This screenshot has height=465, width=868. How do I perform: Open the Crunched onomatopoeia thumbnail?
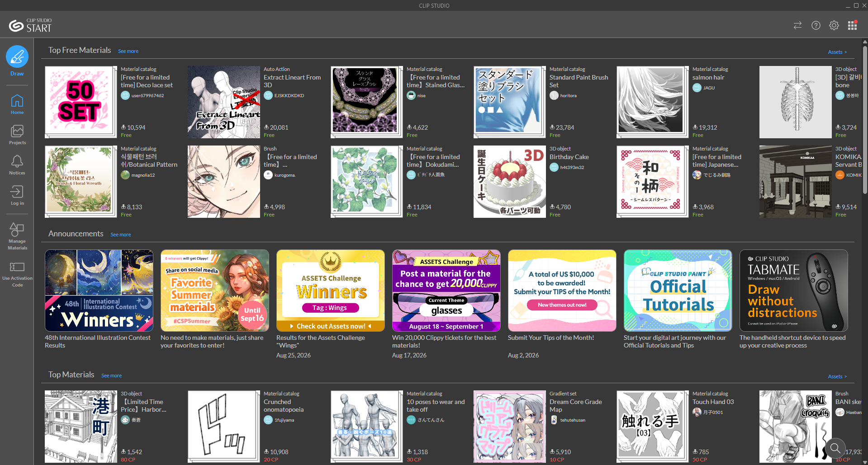(x=224, y=427)
